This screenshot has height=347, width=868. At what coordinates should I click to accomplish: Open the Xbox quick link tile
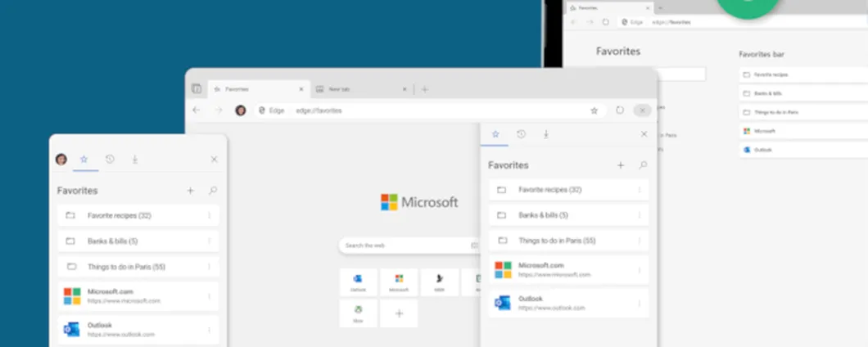click(x=358, y=313)
